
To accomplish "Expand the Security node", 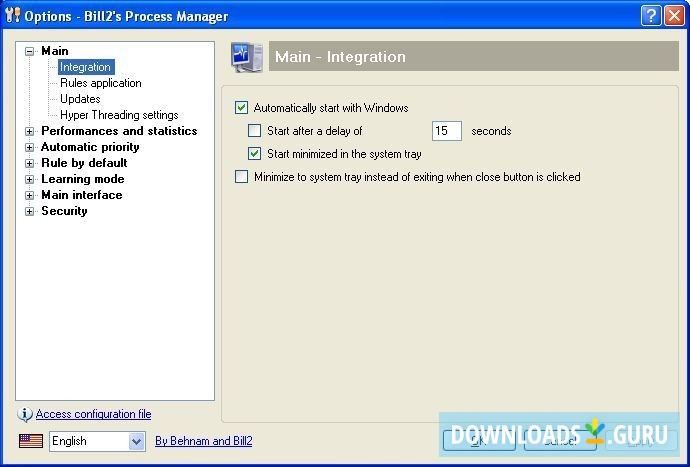I will pos(29,211).
